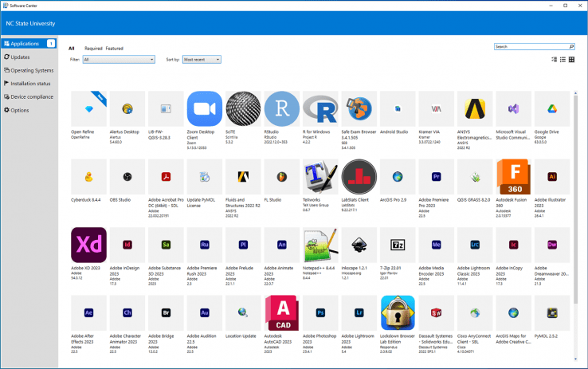Image resolution: width=588 pixels, height=369 pixels.
Task: Open the Adobe Dreamweaver tile
Action: coord(552,245)
